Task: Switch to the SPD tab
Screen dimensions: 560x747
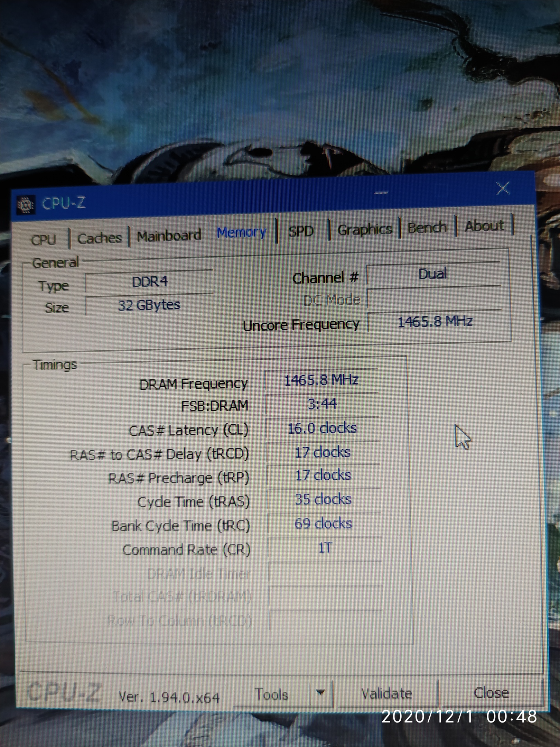Action: tap(301, 231)
